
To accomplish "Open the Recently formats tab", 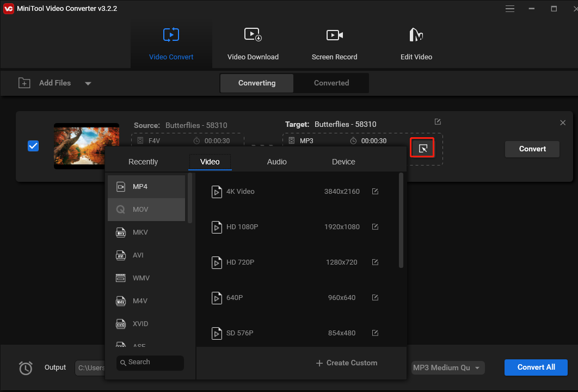I will (x=143, y=162).
